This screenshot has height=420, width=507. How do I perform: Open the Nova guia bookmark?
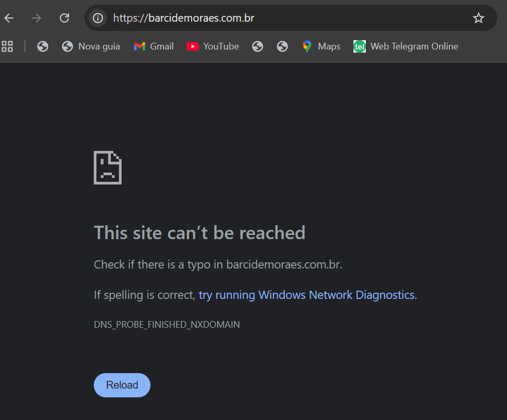click(91, 46)
